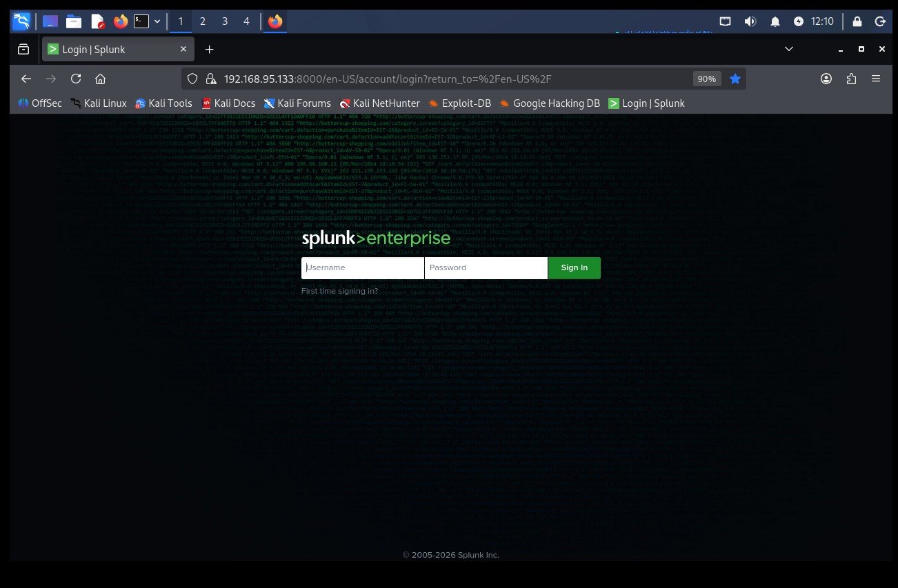Click the 12:10 clock
The height and width of the screenshot is (588, 898).
[823, 21]
